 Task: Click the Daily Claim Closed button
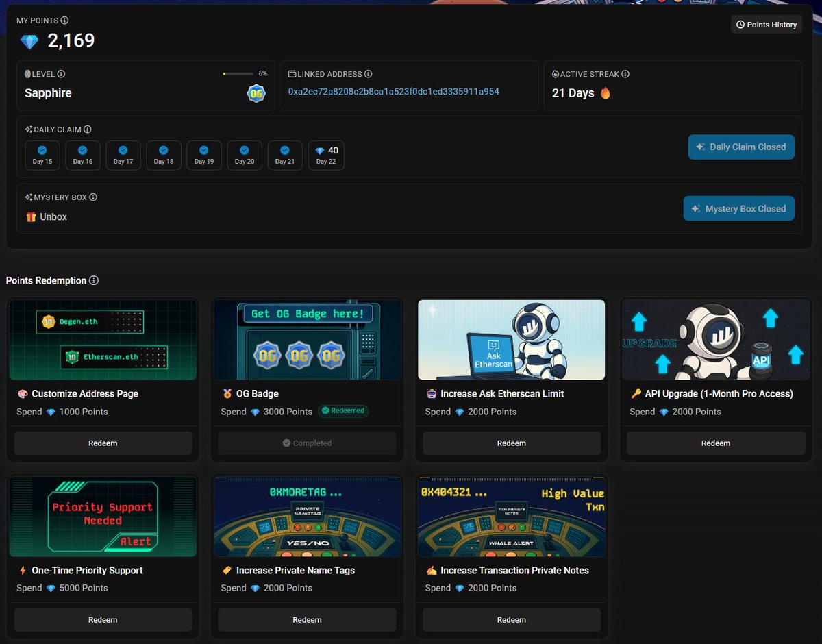pyautogui.click(x=741, y=147)
